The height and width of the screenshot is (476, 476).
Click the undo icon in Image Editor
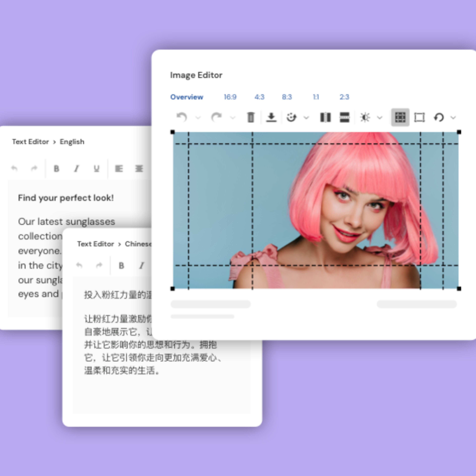point(182,117)
